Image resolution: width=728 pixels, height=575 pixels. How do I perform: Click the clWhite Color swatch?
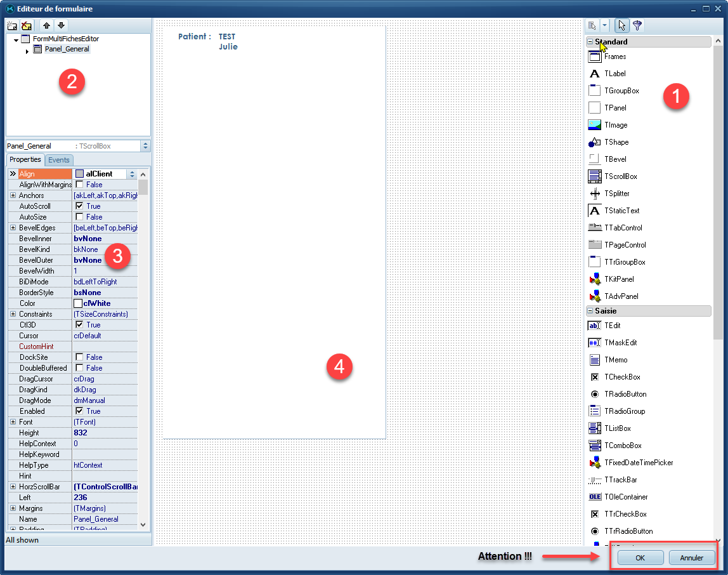[78, 303]
